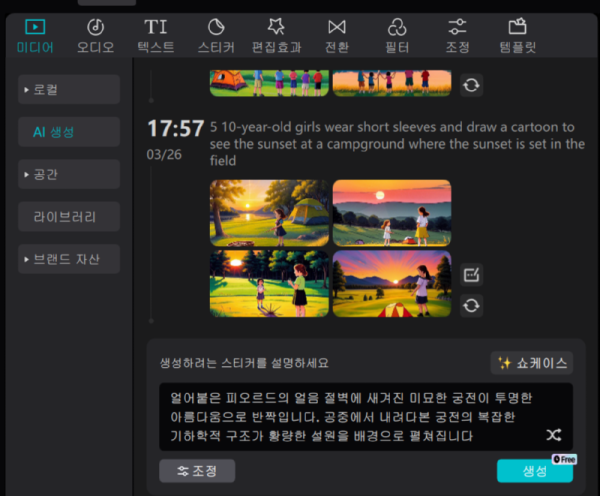Select the 필터 (Filter) tab
Screen dimensions: 600x496
point(397,35)
